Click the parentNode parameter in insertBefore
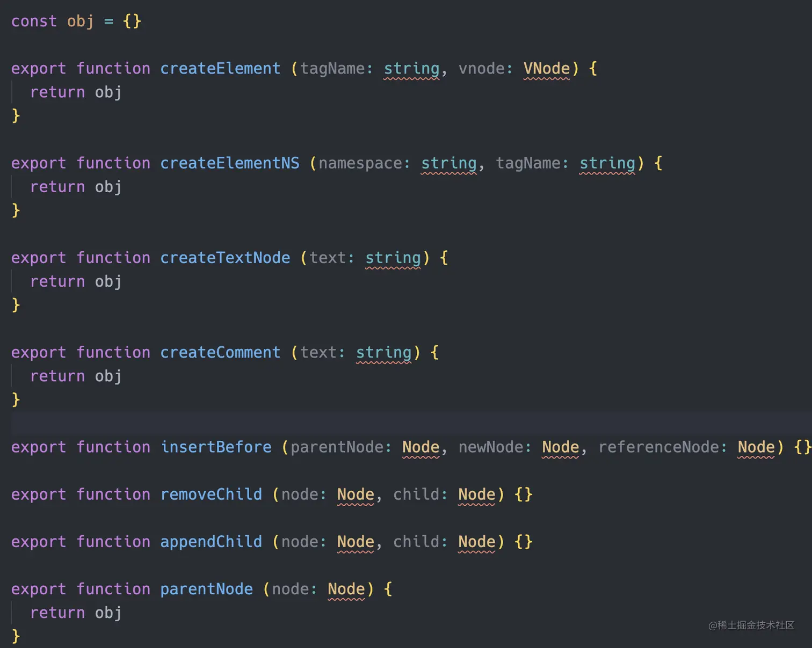812x648 pixels. pyautogui.click(x=337, y=447)
